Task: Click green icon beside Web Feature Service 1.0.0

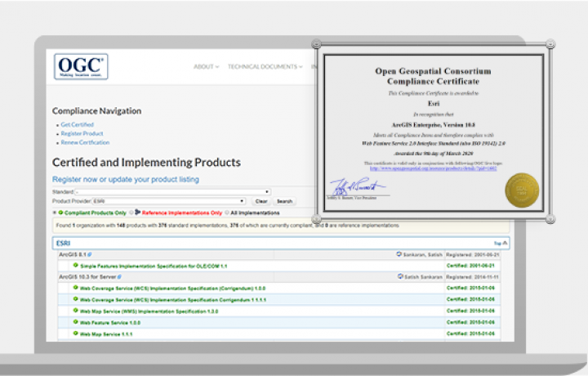Action: 75,322
